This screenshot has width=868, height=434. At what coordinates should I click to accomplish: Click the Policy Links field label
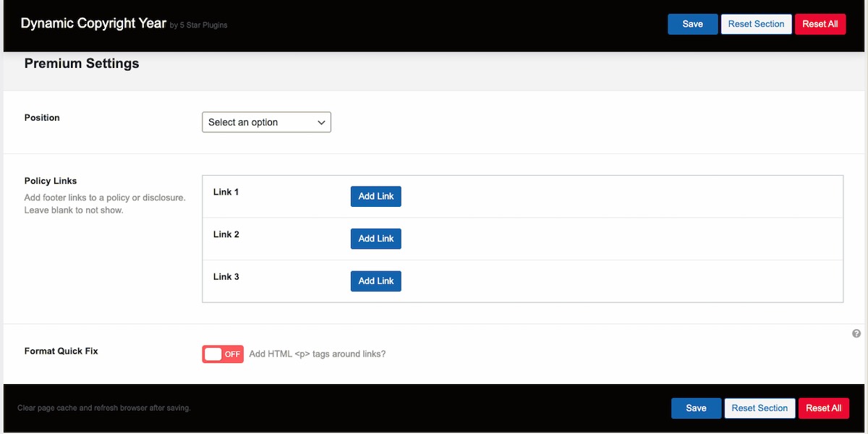click(x=51, y=181)
